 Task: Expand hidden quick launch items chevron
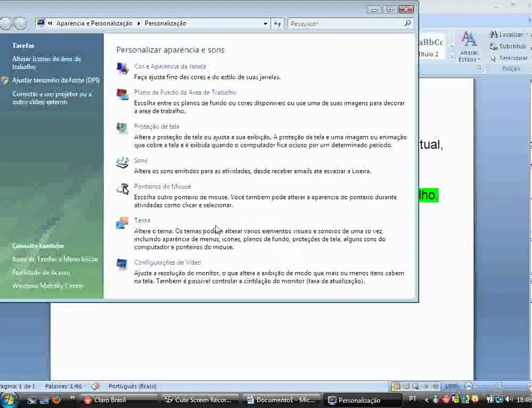pyautogui.click(x=72, y=397)
